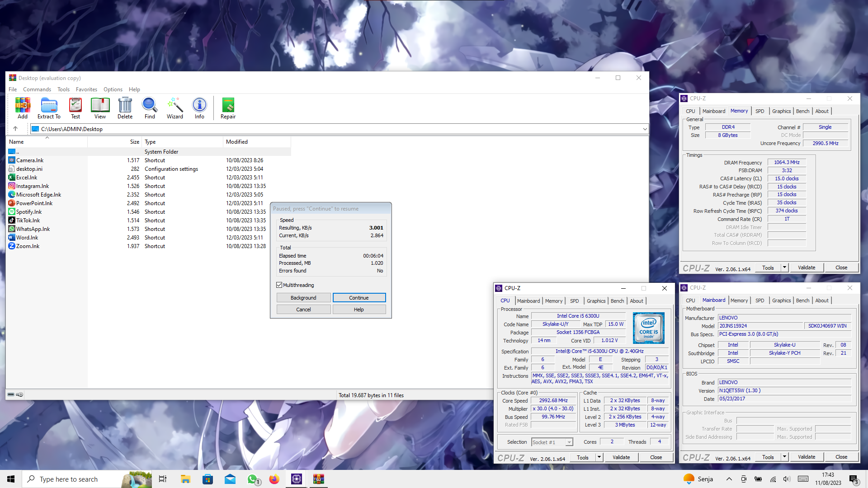Image resolution: width=868 pixels, height=488 pixels.
Task: Click the Delete toolbar icon
Action: 125,108
